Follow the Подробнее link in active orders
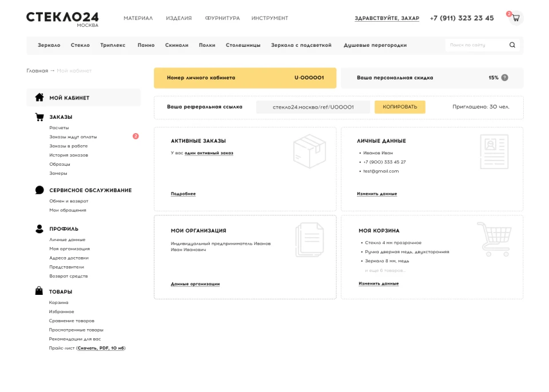Image resolution: width=549 pixels, height=392 pixels. tap(183, 194)
